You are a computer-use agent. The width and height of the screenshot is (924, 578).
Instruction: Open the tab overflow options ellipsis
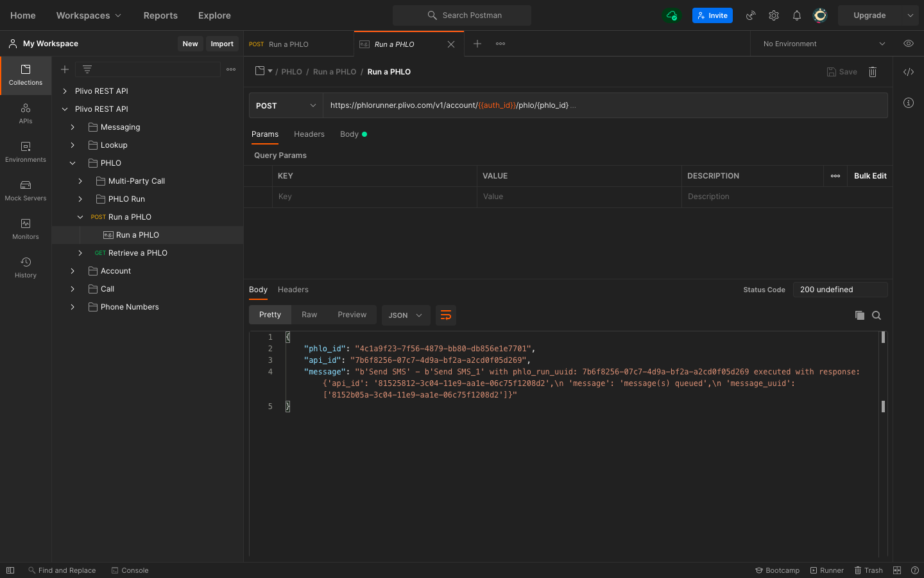click(x=501, y=44)
